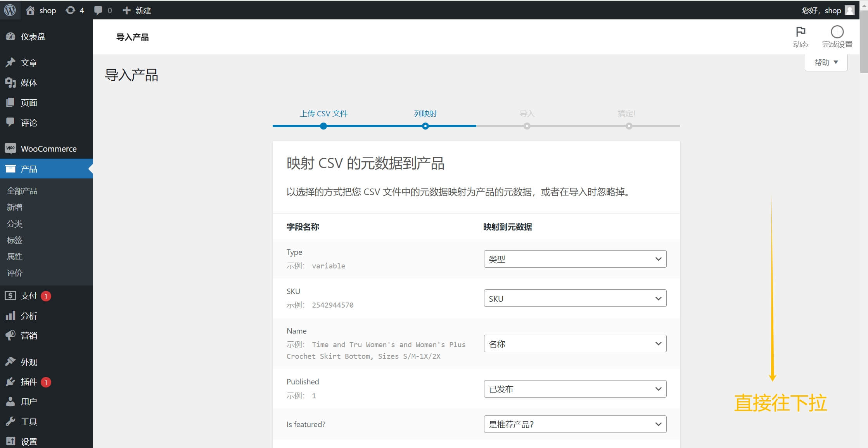Click the example SKU 2542944570

[x=333, y=305]
